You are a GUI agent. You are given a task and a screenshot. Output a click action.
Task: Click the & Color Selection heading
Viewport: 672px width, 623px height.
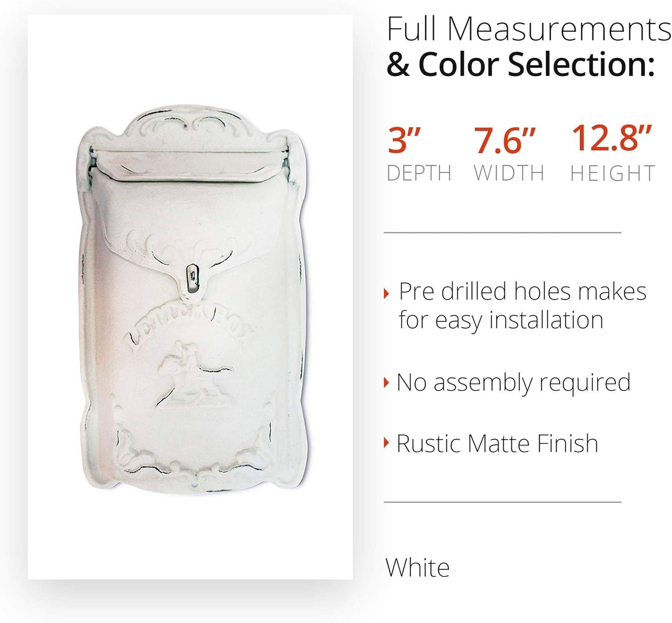coord(521,64)
